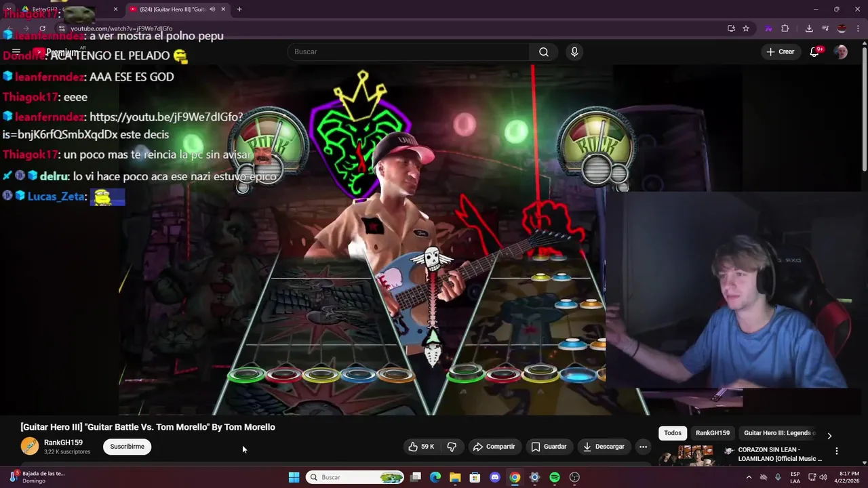Select the Todos filter chip
The width and height of the screenshot is (868, 488).
673,433
